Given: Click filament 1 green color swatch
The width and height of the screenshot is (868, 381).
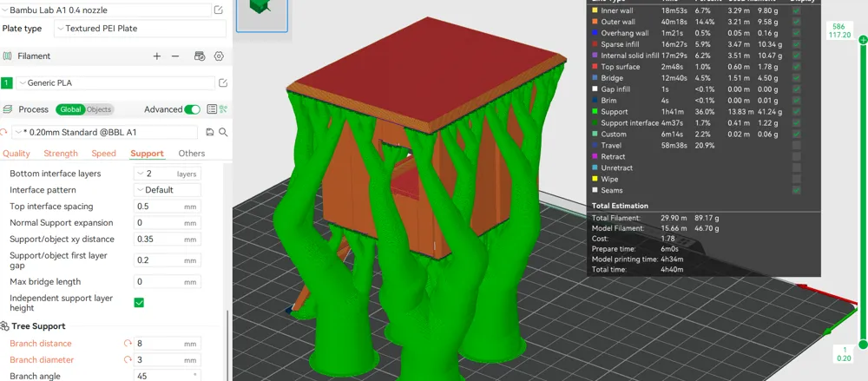Looking at the screenshot, I should point(7,83).
